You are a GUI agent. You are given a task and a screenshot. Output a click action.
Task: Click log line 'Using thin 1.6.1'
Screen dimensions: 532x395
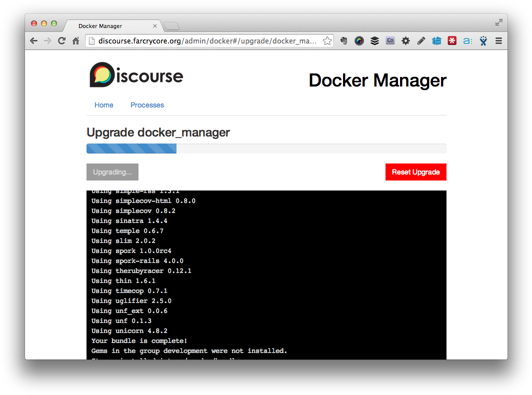coord(123,281)
